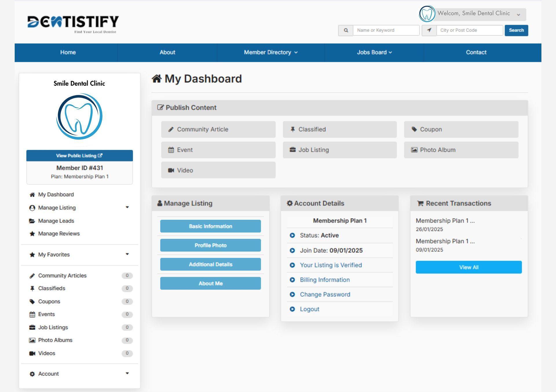This screenshot has width=556, height=392.
Task: Open the Jobs Board navigation menu
Action: point(374,52)
